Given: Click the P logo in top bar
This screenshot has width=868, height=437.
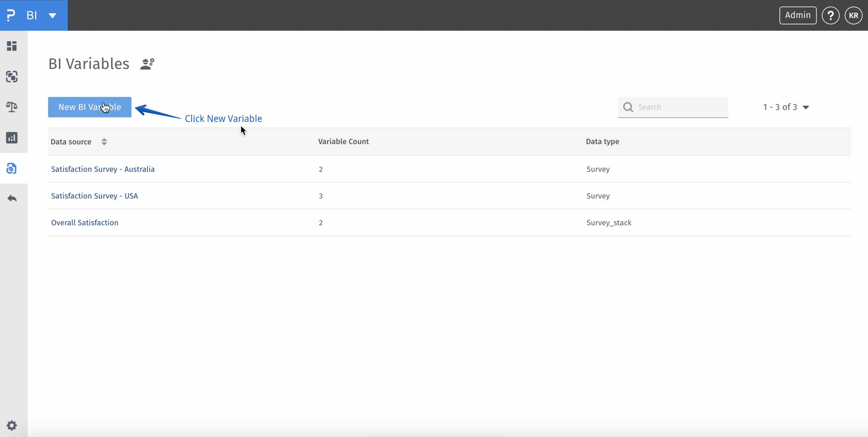Looking at the screenshot, I should (x=11, y=15).
